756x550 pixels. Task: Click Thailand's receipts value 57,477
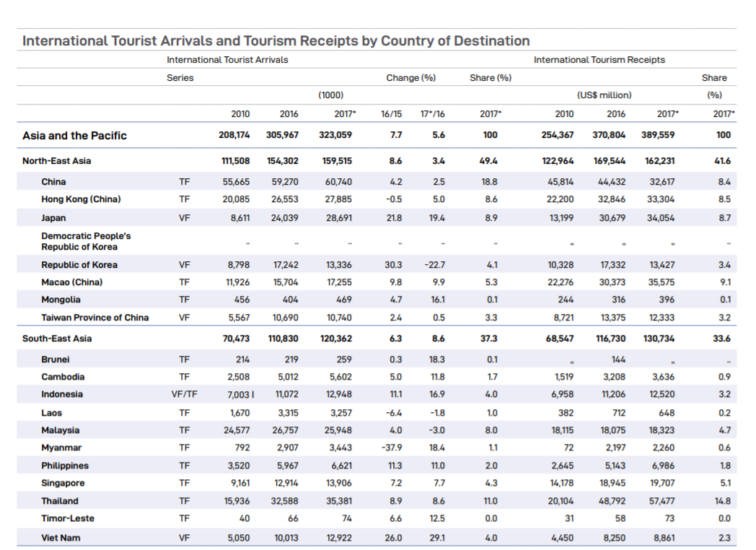coord(661,501)
